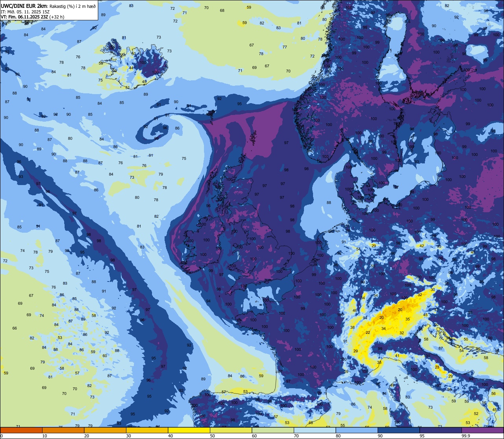504x439 pixels.
Task: Click the 0–10% dark orange legend swatch
Action: 21,430
